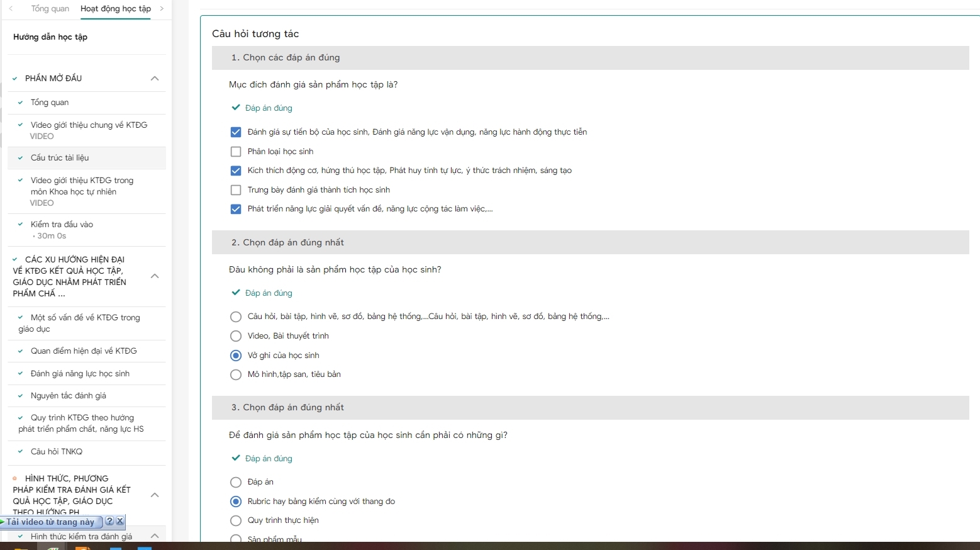The width and height of the screenshot is (980, 550).
Task: Click the right arrow after Hoạt động học tập
Action: click(162, 9)
